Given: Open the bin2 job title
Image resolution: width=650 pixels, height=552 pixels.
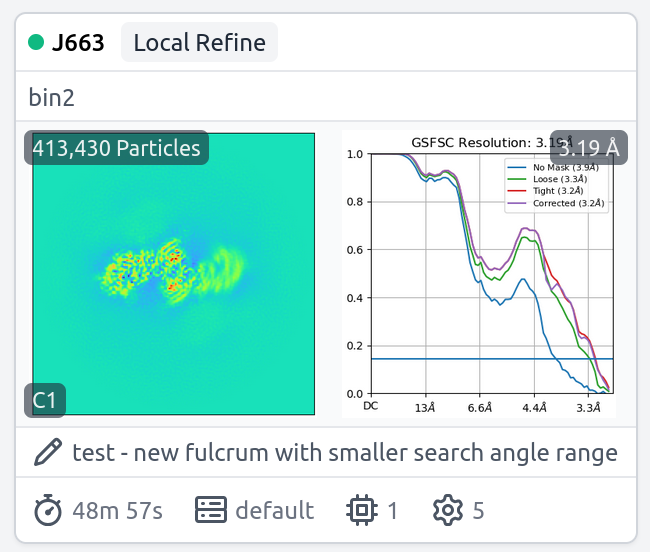Looking at the screenshot, I should (52, 98).
